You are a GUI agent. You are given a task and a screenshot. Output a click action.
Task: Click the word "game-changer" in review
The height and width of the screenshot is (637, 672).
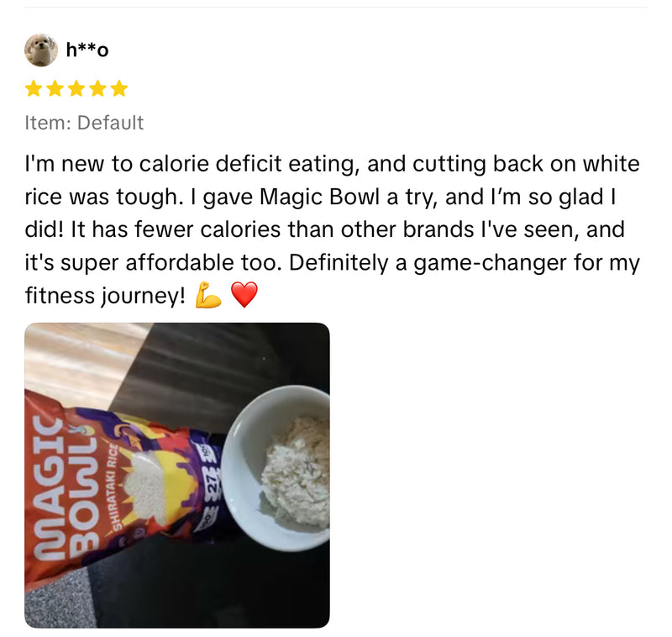[x=491, y=263]
